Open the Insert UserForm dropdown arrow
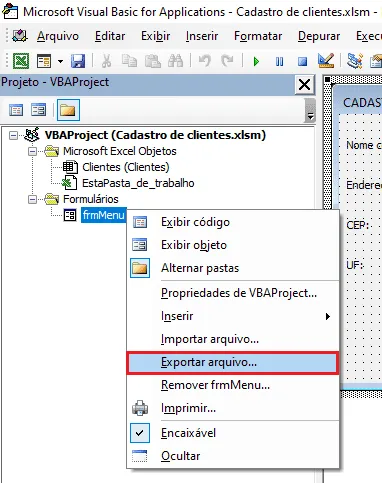 pos(60,61)
